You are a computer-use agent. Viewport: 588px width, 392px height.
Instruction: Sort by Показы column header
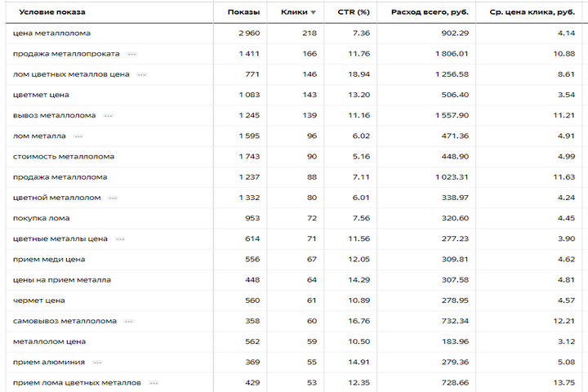[243, 12]
